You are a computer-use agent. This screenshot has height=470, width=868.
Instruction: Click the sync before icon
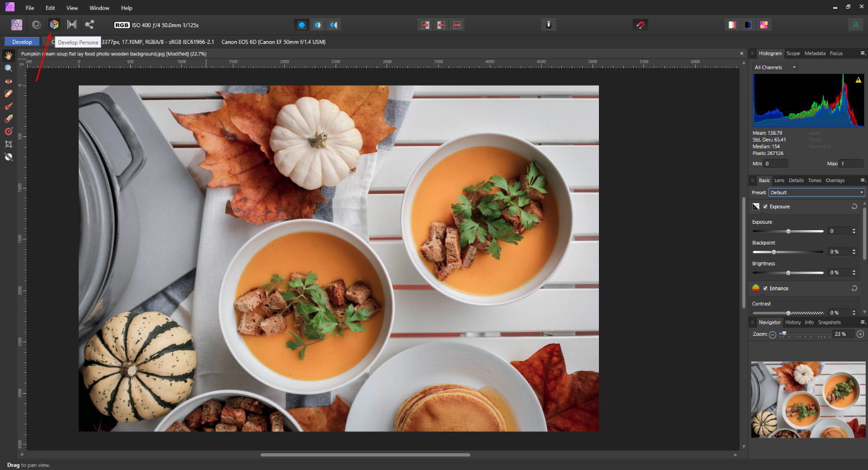click(x=425, y=25)
